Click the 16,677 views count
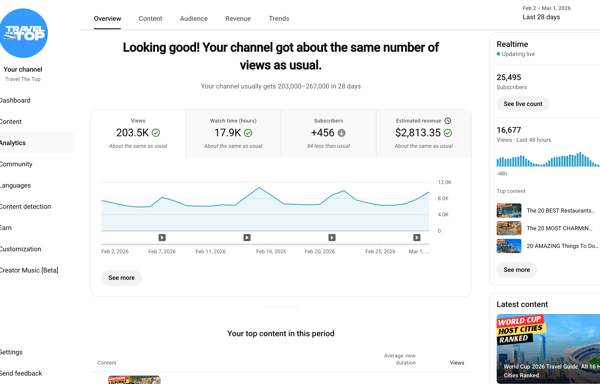600x384 pixels. tap(509, 130)
